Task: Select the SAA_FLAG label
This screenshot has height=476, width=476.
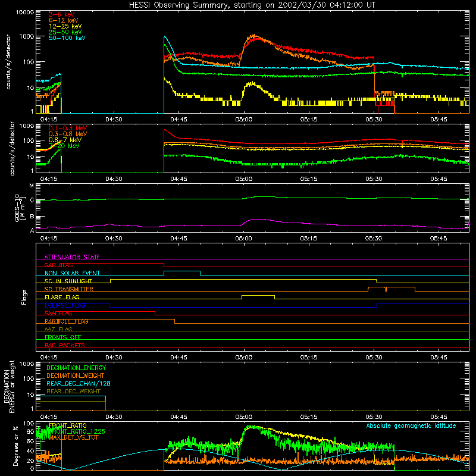Action: (58, 314)
